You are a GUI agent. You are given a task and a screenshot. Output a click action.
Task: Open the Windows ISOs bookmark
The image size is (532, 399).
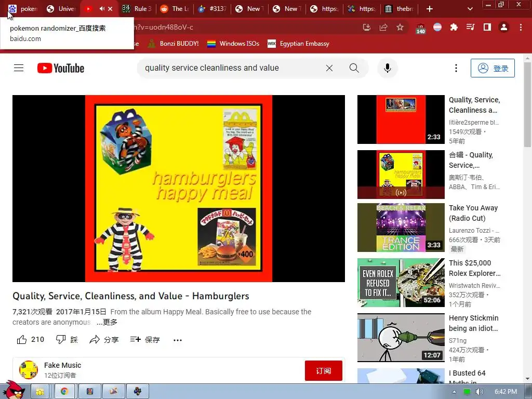tap(233, 44)
